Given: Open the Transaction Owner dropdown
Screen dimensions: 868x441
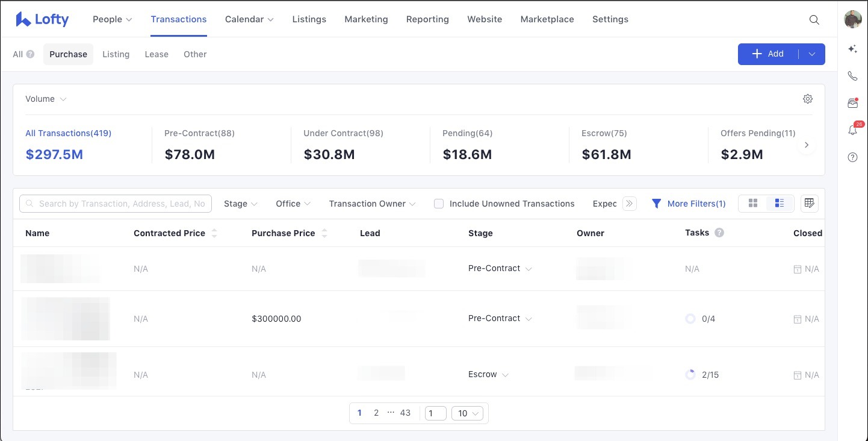Looking at the screenshot, I should (371, 204).
